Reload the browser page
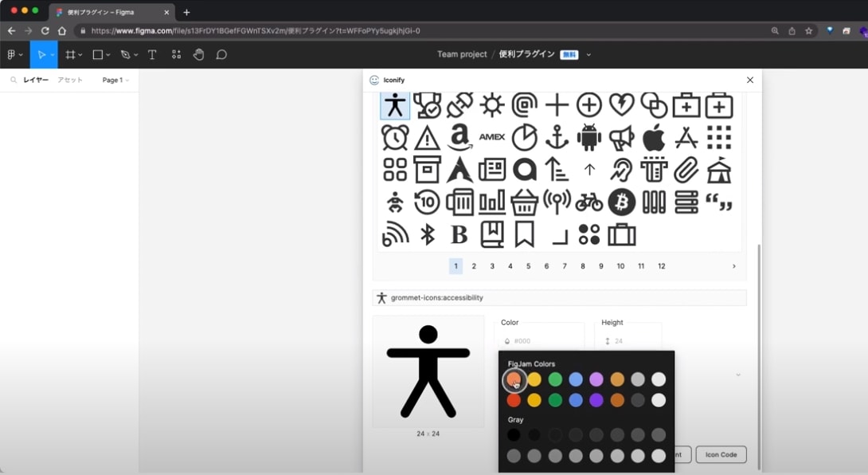This screenshot has width=868, height=475. 45,31
